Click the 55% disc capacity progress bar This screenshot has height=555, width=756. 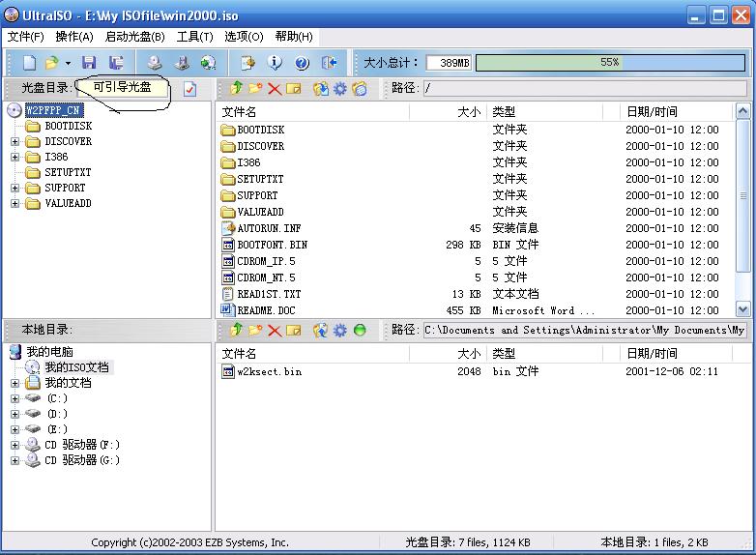tap(610, 63)
